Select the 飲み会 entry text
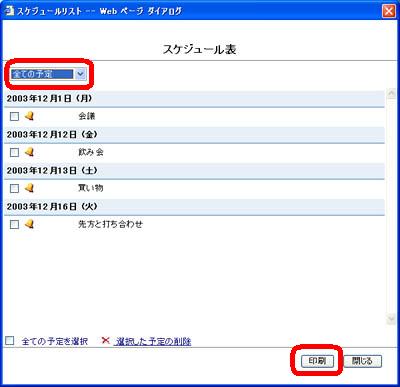 91,152
